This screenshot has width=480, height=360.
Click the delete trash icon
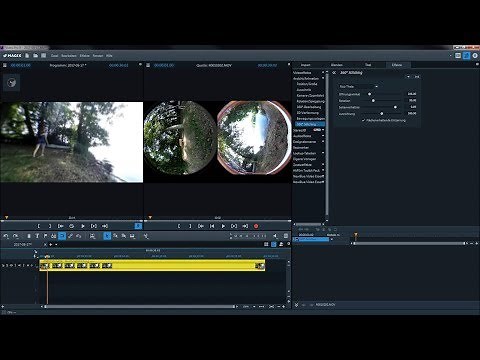[29, 236]
